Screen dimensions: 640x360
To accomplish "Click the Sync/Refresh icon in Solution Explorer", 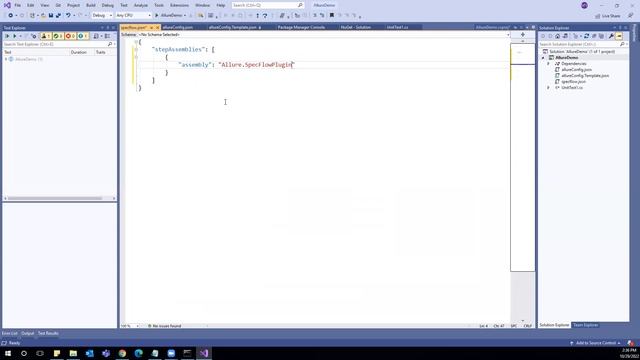I will 587,36.
